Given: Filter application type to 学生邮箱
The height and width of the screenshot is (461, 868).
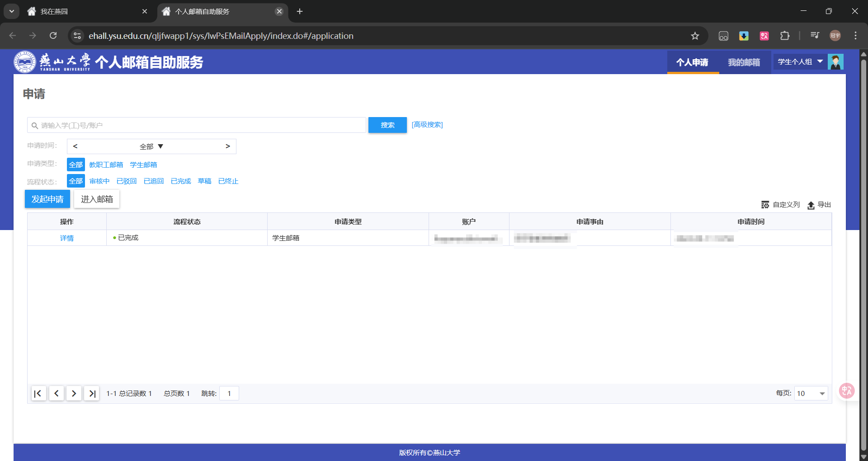Looking at the screenshot, I should (143, 165).
